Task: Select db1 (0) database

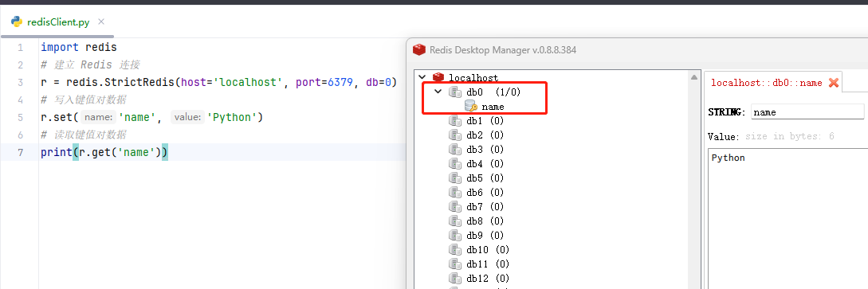Action: [485, 121]
